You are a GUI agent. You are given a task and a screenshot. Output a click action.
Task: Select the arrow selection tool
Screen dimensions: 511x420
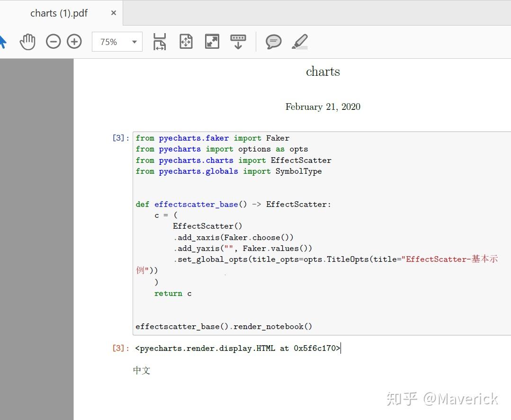(3, 41)
